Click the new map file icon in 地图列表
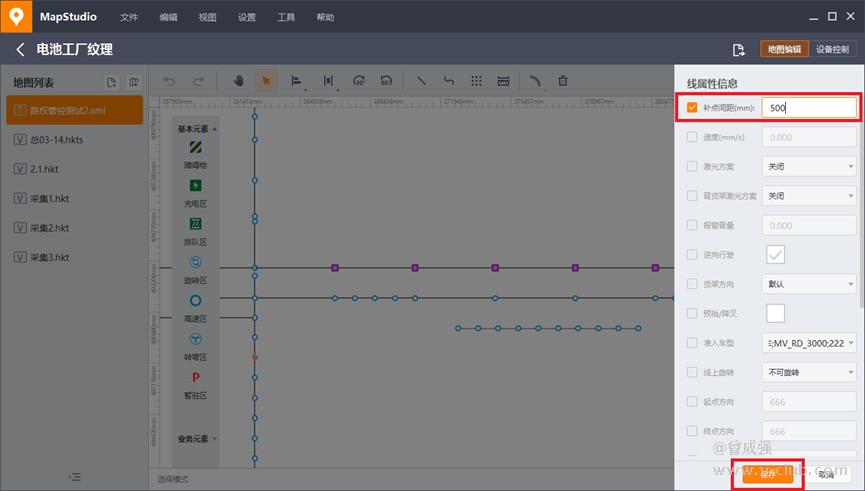This screenshot has width=865, height=491. 111,82
